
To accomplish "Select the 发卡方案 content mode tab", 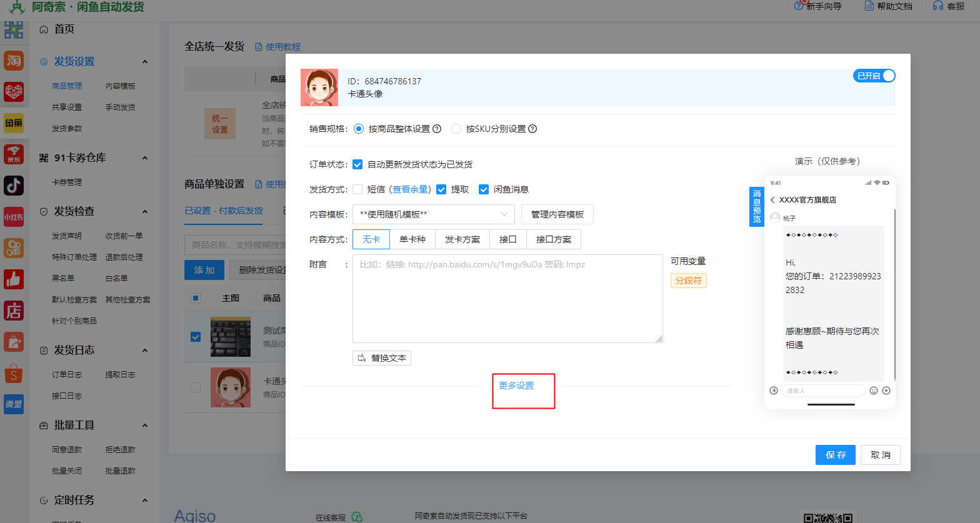I will pyautogui.click(x=462, y=239).
